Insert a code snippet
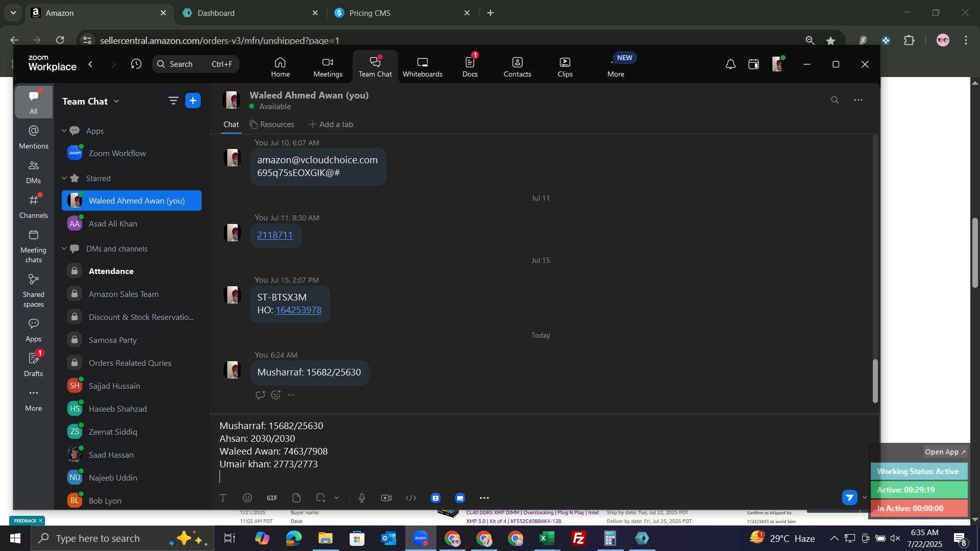 click(411, 498)
